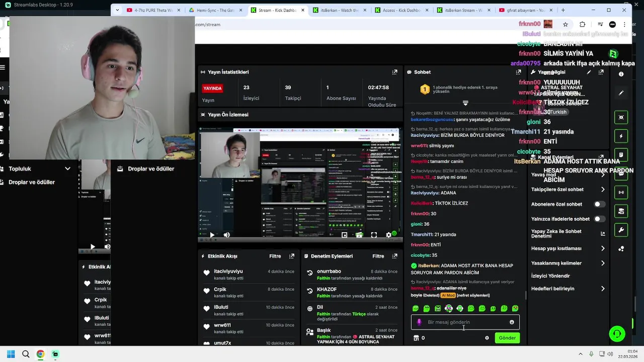Open a new browser tab

click(x=563, y=10)
